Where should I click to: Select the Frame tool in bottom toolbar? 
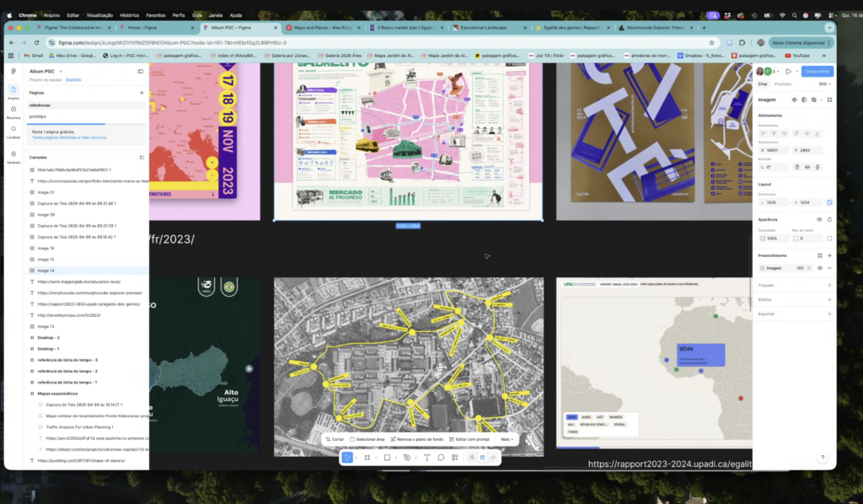pyautogui.click(x=367, y=457)
